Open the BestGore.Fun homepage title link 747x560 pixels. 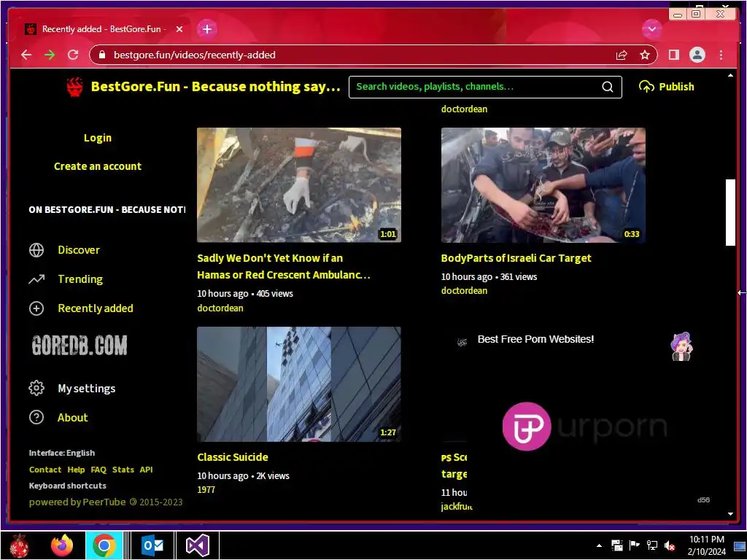(x=215, y=87)
